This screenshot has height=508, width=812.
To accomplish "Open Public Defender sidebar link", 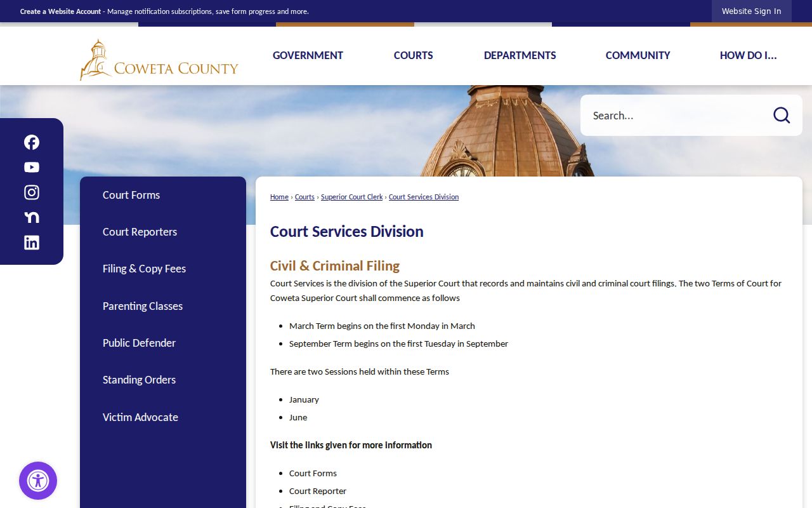I will (x=163, y=343).
